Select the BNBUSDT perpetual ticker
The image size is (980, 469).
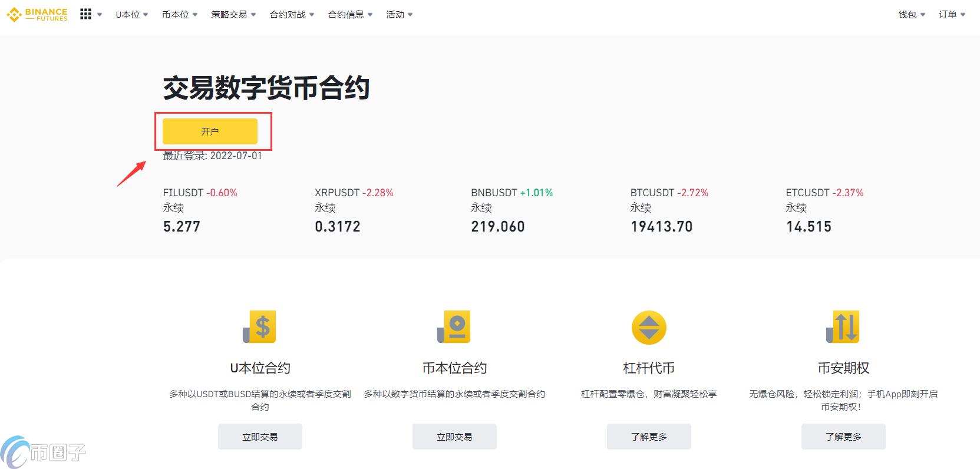click(x=512, y=210)
